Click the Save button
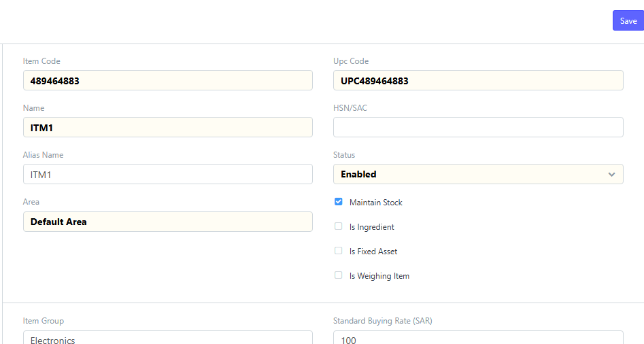 [628, 20]
